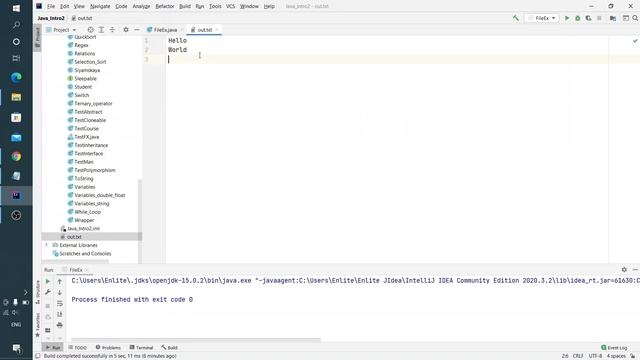Close the FileEx run tab
Screen dimensions: 640x360
click(87, 270)
